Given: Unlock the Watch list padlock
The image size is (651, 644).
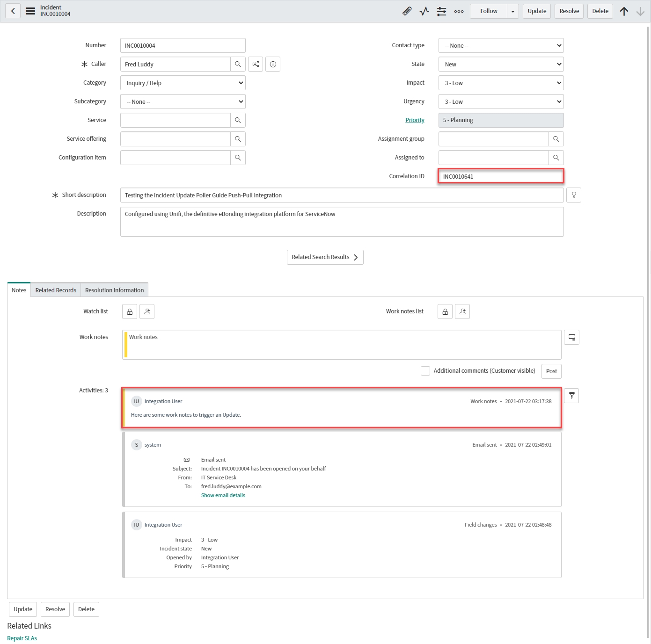Looking at the screenshot, I should 130,311.
